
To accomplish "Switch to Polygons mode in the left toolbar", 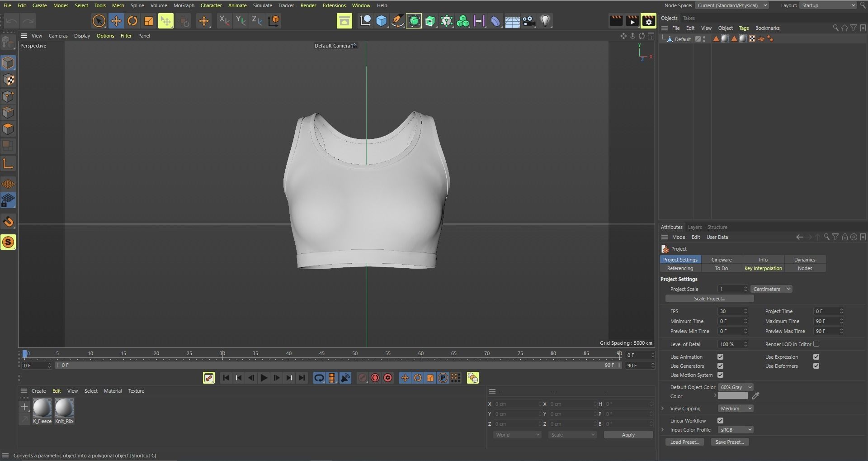I will (x=8, y=129).
